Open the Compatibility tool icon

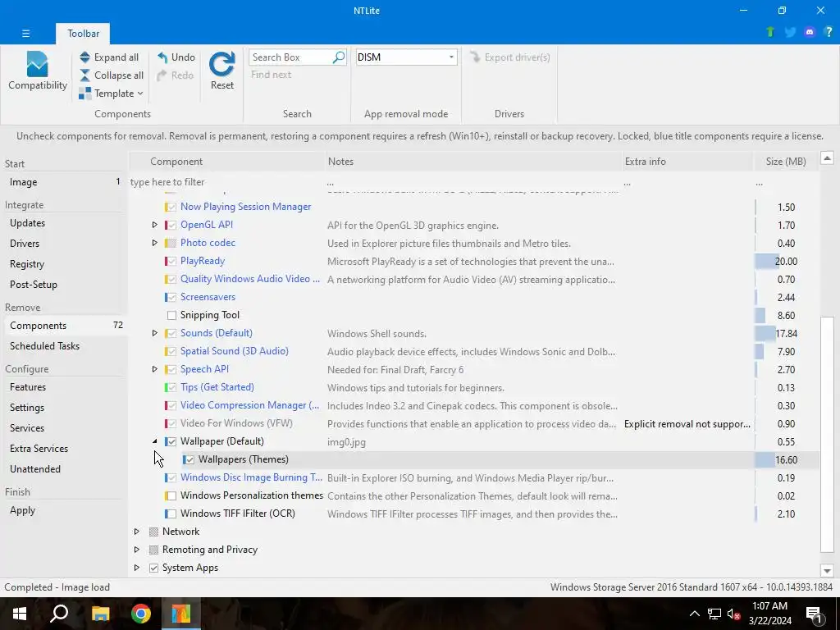[37, 64]
